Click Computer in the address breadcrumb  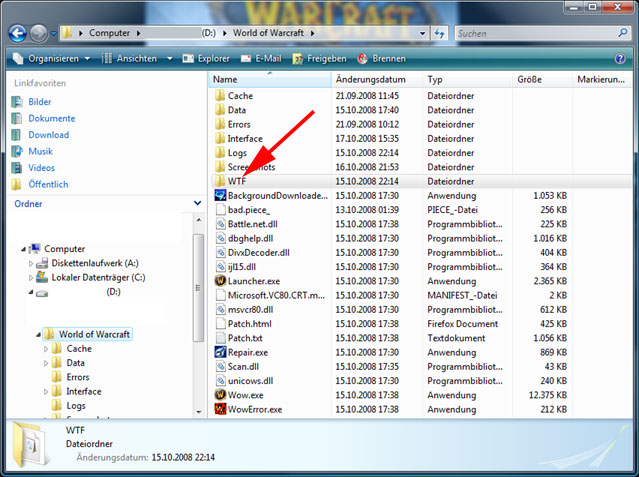coord(109,33)
